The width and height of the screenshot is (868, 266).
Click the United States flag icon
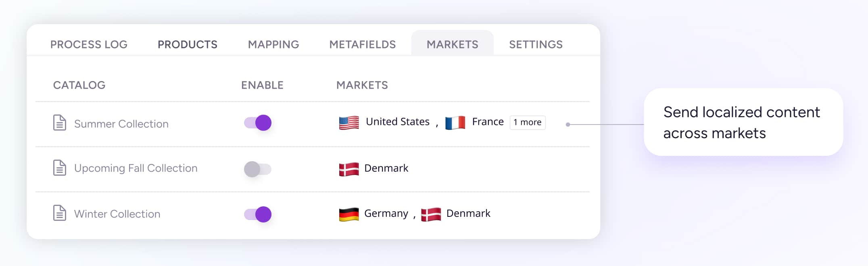349,123
